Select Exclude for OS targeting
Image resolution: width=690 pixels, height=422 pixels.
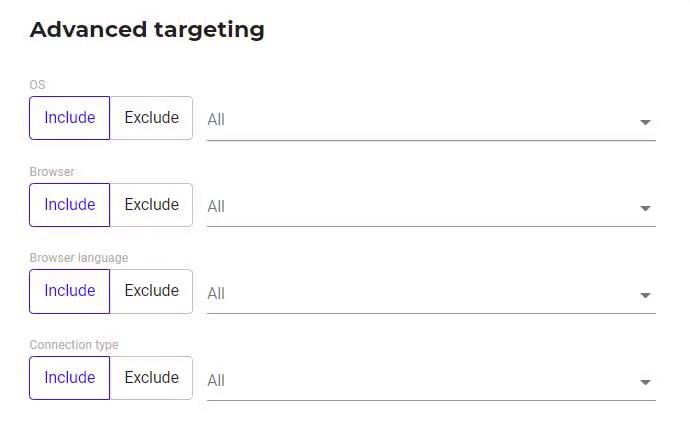click(x=151, y=118)
